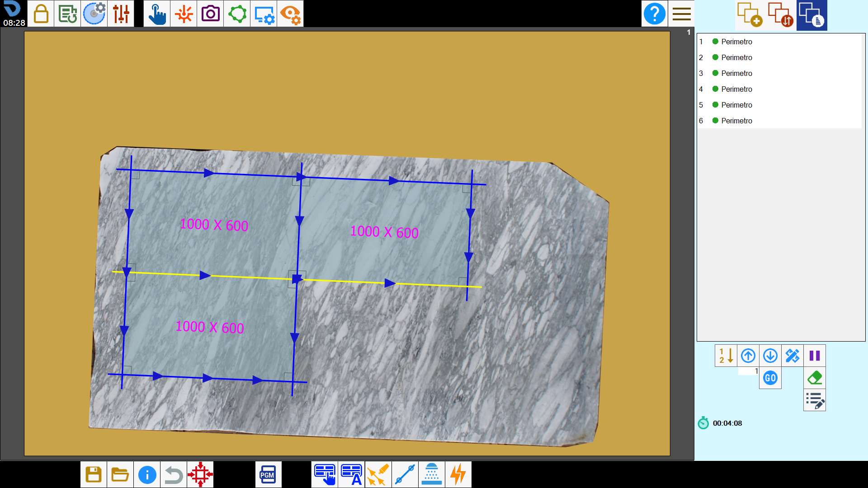Viewport: 868px width, 488px height.
Task: Open the PGM program icon
Action: pyautogui.click(x=268, y=474)
